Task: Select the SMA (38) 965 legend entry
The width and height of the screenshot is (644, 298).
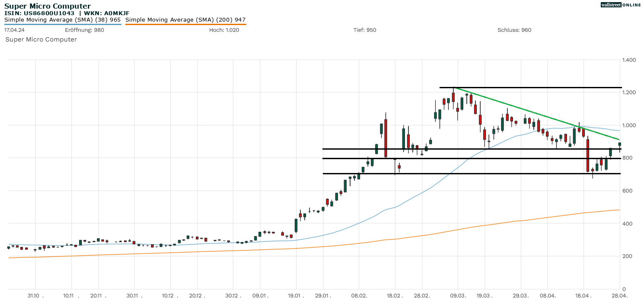Action: 63,20
